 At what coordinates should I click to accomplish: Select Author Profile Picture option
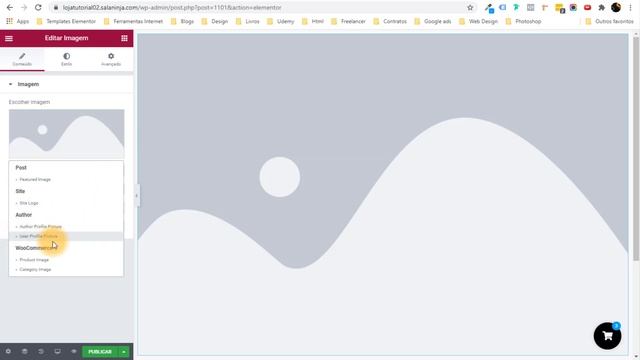(40, 226)
